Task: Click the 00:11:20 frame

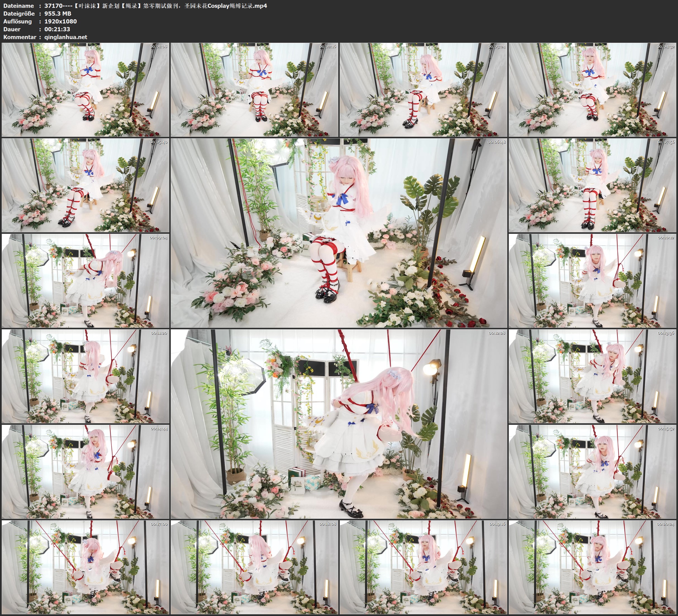Action: (85, 376)
